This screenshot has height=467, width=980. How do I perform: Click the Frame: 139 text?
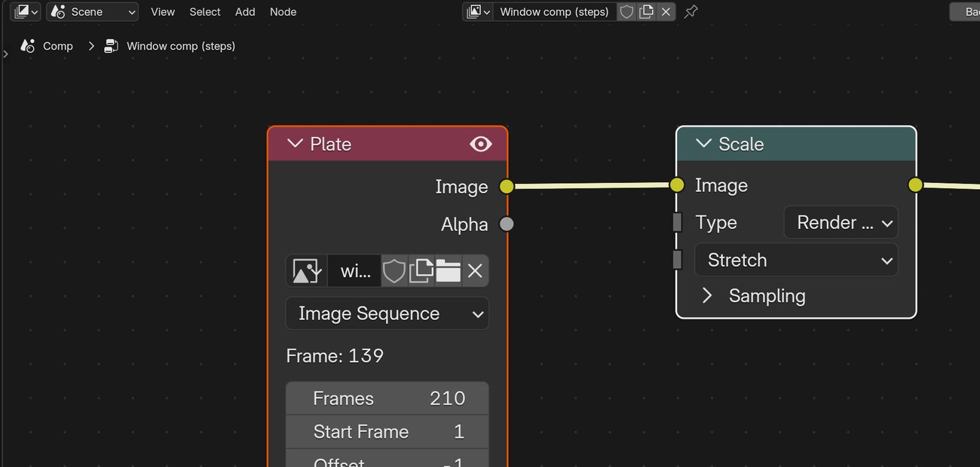pos(335,356)
